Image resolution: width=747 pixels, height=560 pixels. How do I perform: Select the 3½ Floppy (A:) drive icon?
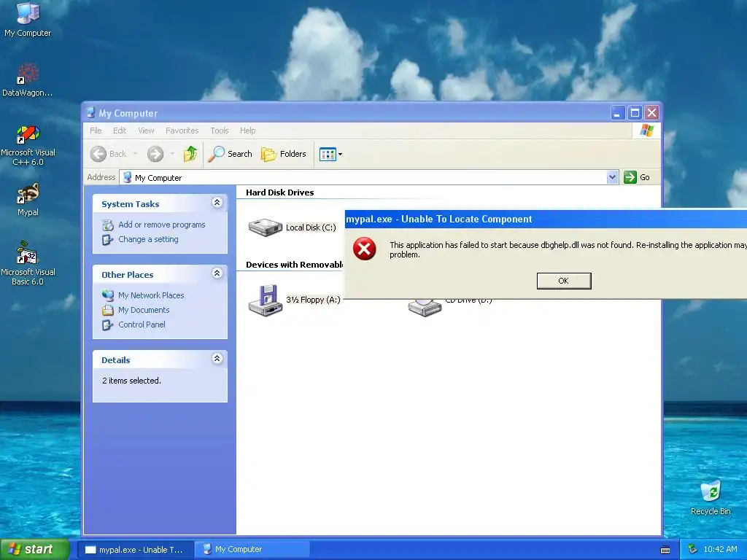[266, 300]
